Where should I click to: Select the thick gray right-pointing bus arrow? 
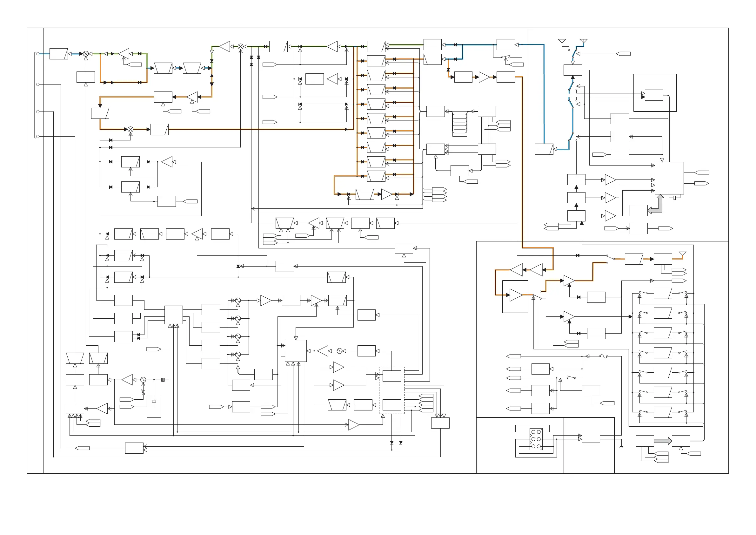(662, 441)
